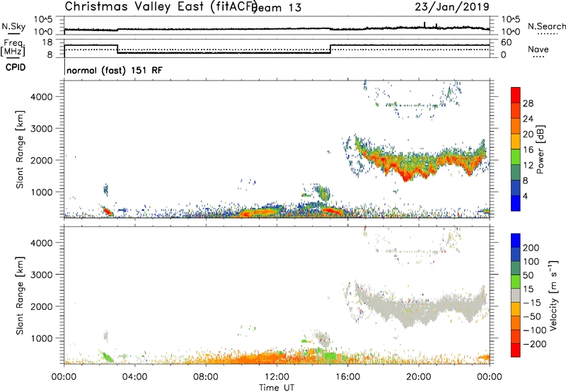Click the 'Power [dB]' color bar label
This screenshot has height=392, width=566.
[x=540, y=149]
